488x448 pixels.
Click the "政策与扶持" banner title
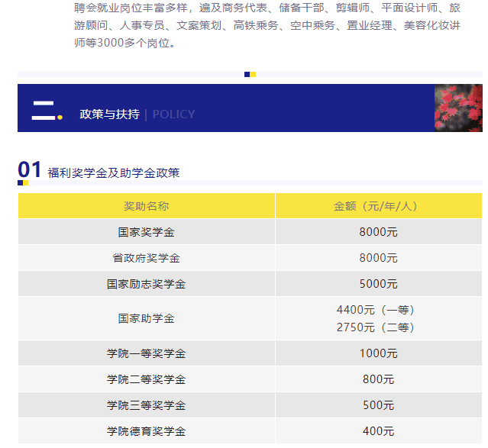coord(109,114)
